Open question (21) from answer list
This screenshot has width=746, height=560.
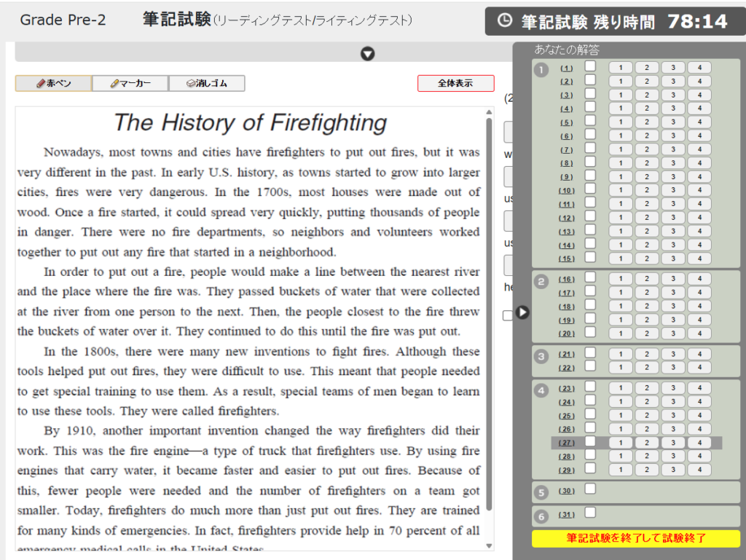566,355
